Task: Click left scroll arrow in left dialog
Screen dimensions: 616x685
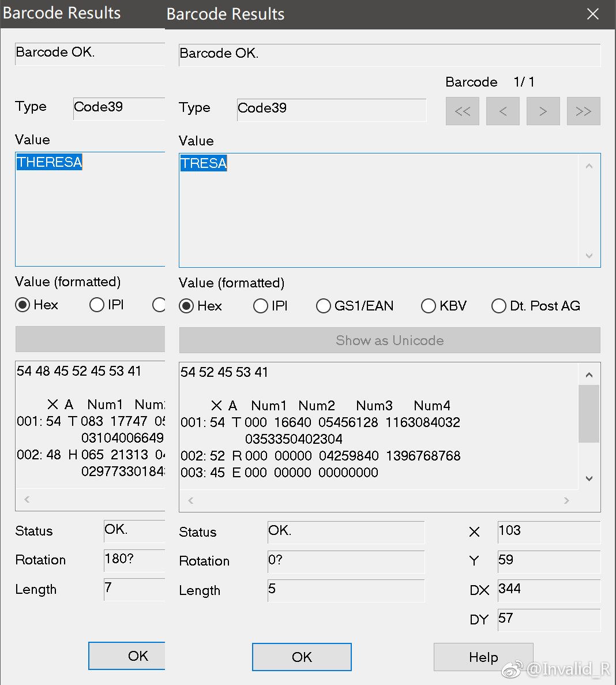Action: coord(27,499)
